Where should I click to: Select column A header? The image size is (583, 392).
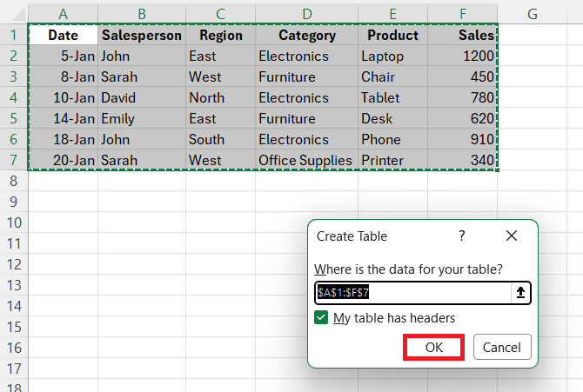pos(63,14)
